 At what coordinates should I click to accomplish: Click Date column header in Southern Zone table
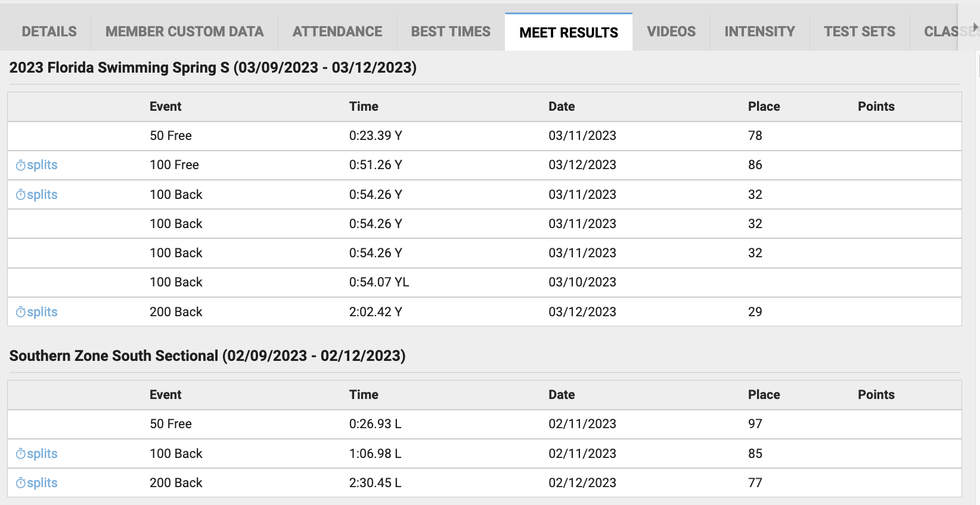pos(562,395)
